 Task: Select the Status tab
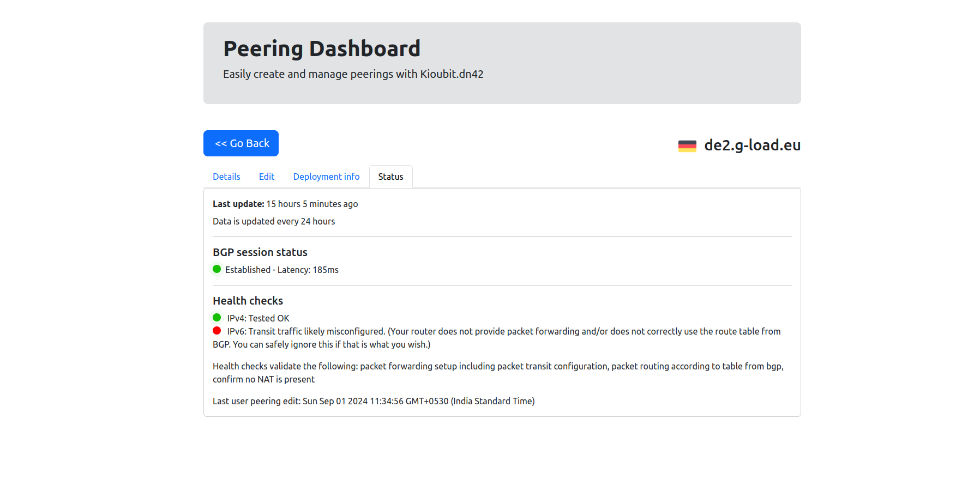[390, 177]
